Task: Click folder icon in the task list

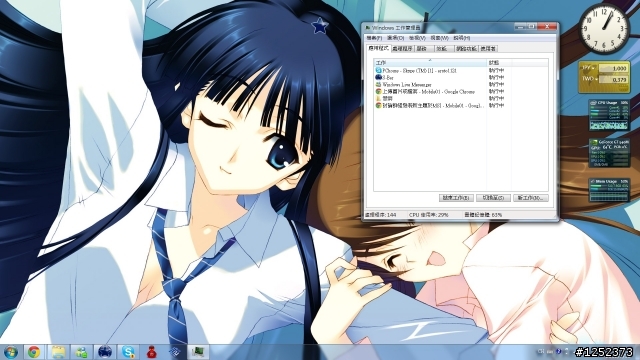Action: pos(378,98)
